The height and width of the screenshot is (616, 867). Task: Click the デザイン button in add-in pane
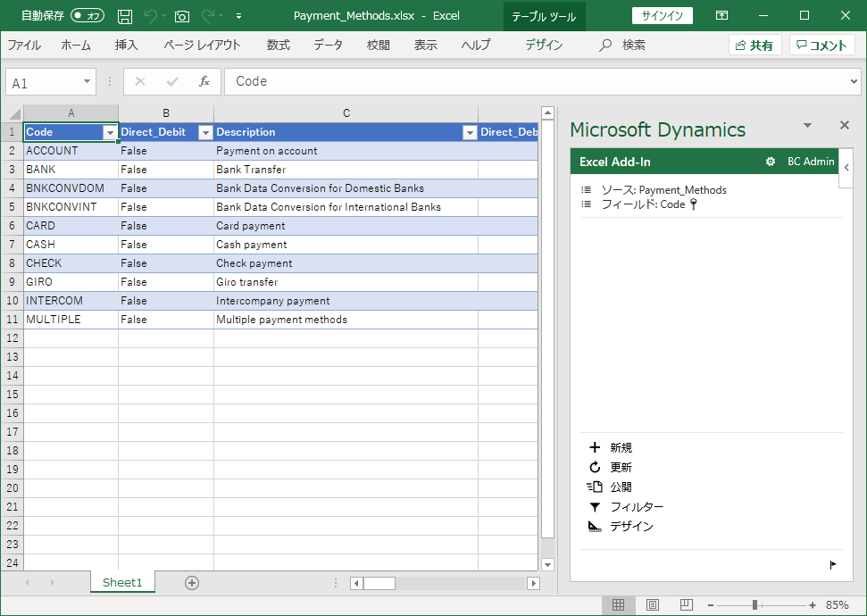(621, 527)
